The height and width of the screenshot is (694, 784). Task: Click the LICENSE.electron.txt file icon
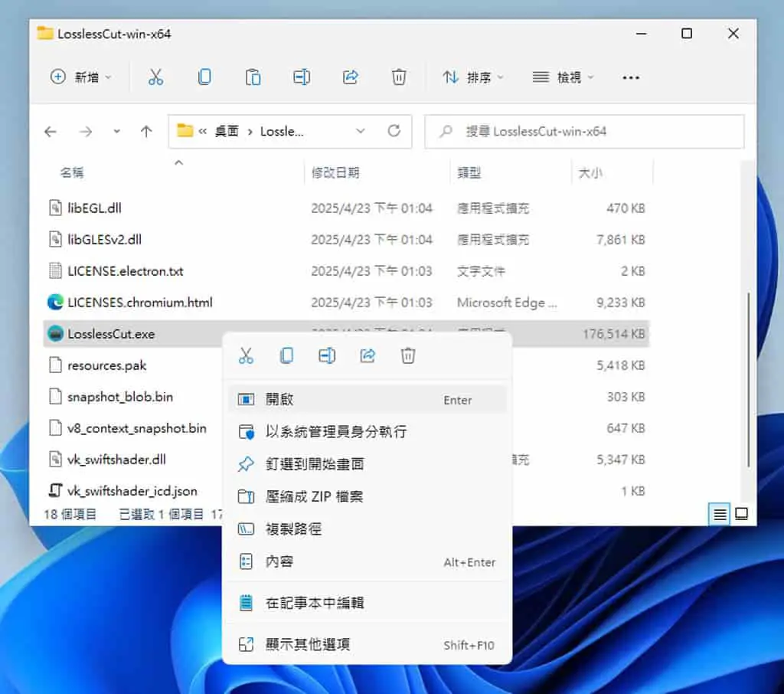click(x=55, y=270)
